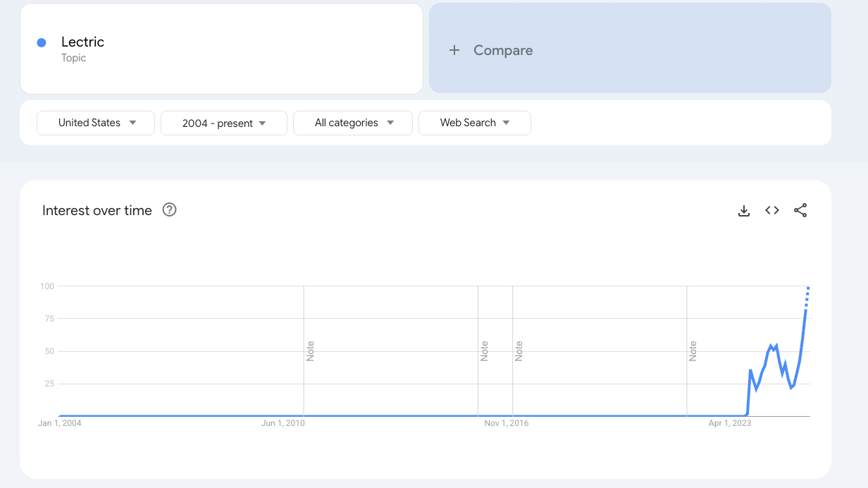868x488 pixels.
Task: Open the Note marker near Jun 2010
Action: coord(310,350)
